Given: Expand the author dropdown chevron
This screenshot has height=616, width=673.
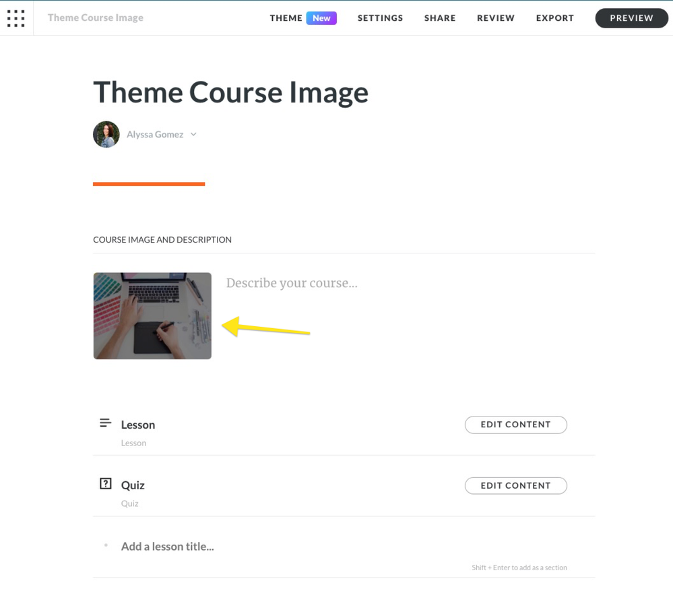Looking at the screenshot, I should coord(193,135).
